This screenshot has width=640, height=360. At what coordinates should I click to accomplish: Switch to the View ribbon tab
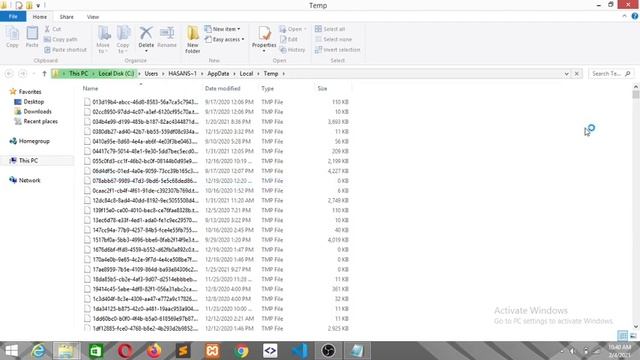[x=93, y=17]
